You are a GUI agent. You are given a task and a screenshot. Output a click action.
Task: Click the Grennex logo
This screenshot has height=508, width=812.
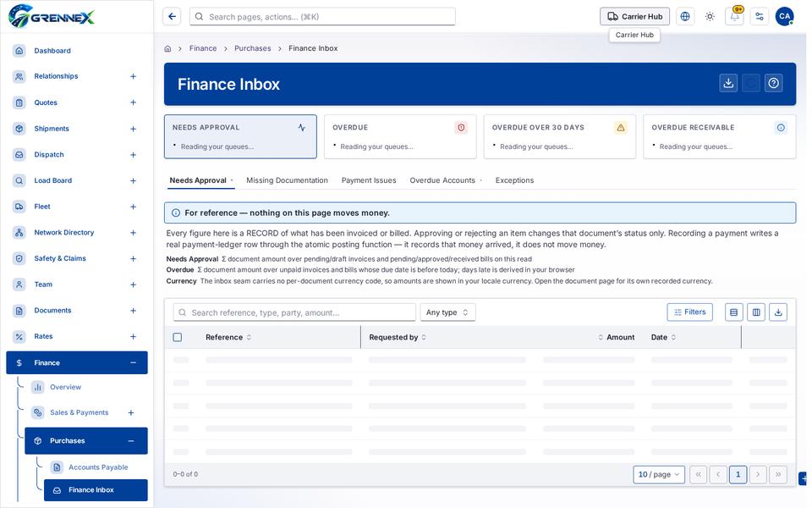click(52, 16)
